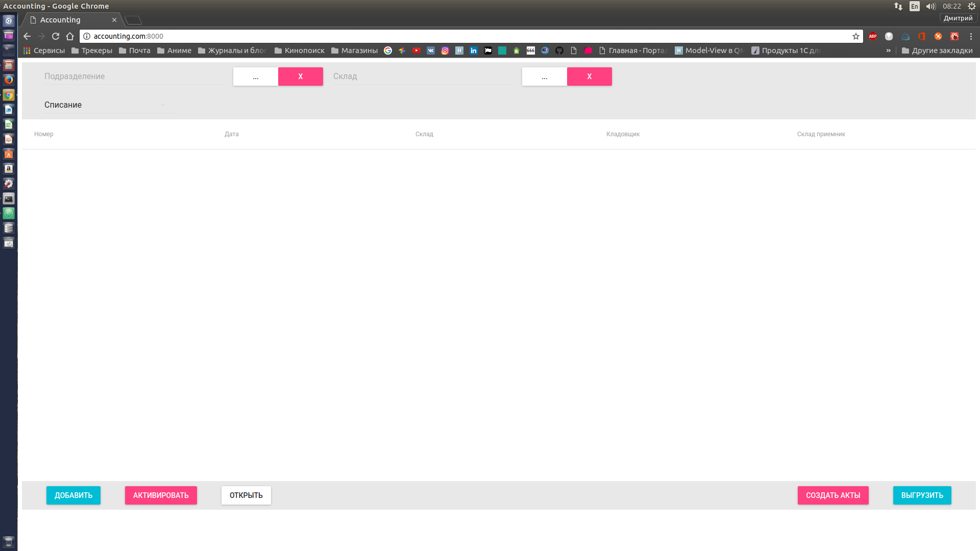Clear Подразделение with its pink X button

(x=300, y=77)
